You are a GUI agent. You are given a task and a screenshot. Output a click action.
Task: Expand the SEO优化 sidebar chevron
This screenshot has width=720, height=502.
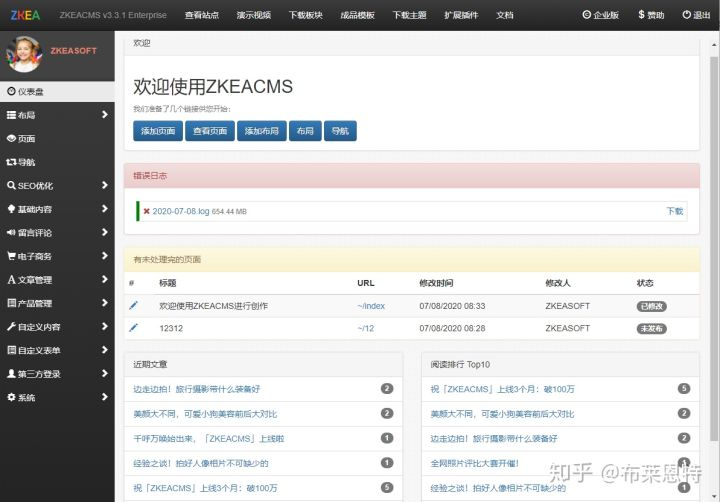105,185
